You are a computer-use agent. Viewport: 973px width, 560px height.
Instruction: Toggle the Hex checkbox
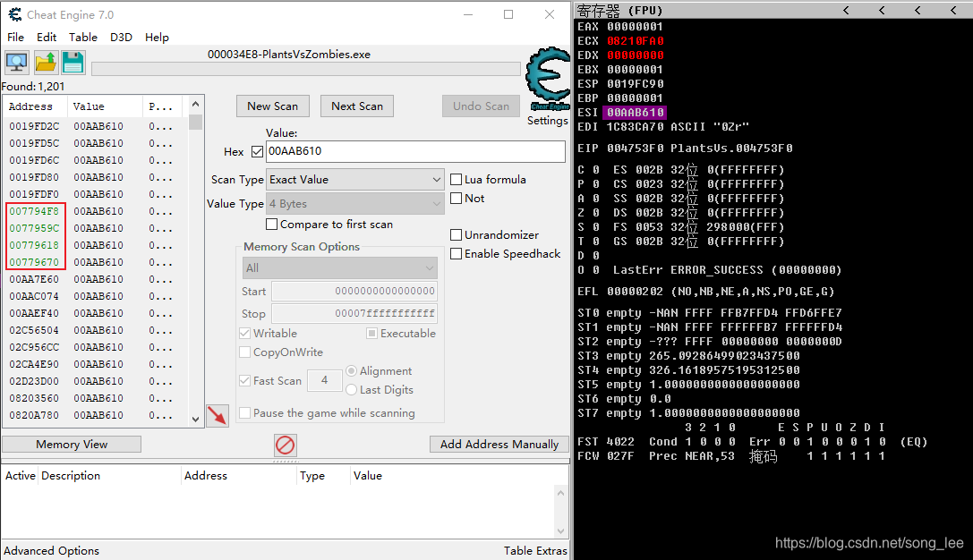tap(258, 151)
